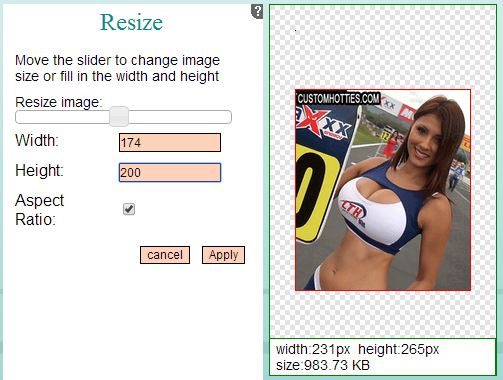503x380 pixels.
Task: Click the size:983.73 KB text
Action: click(323, 365)
